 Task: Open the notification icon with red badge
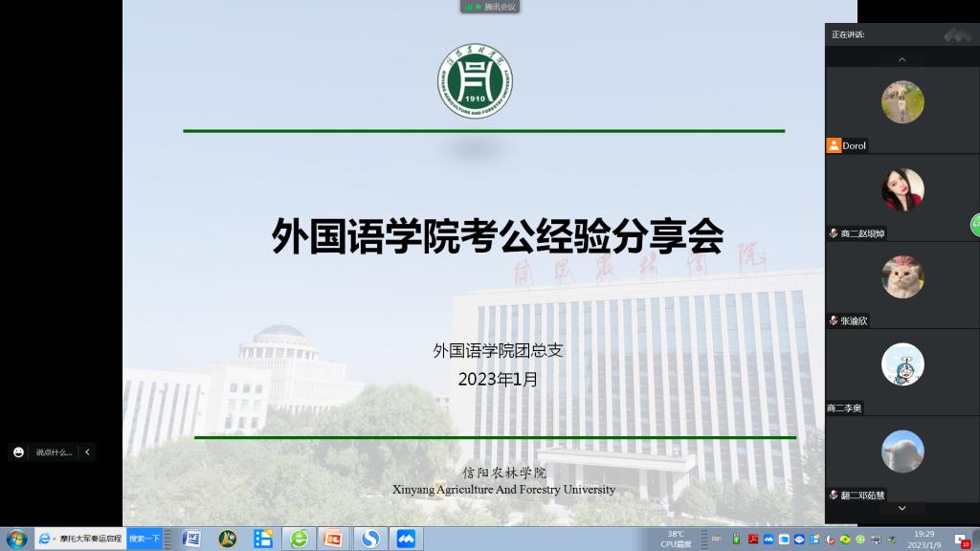(x=963, y=540)
